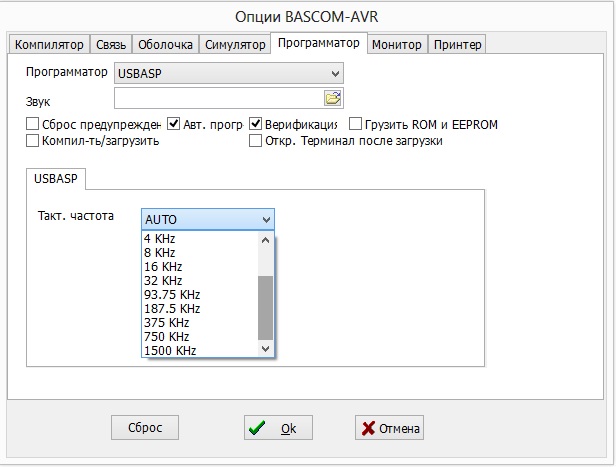Check Откр. Терминал после загрузки
This screenshot has height=467, width=616.
tap(255, 140)
